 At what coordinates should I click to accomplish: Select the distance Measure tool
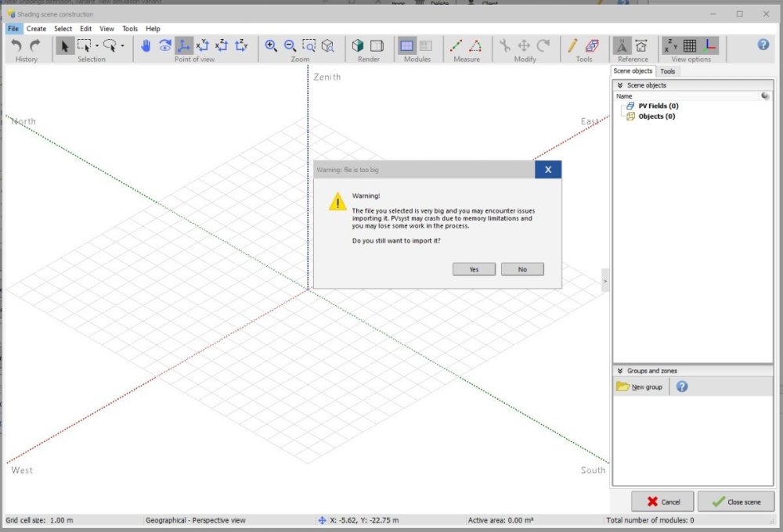457,45
